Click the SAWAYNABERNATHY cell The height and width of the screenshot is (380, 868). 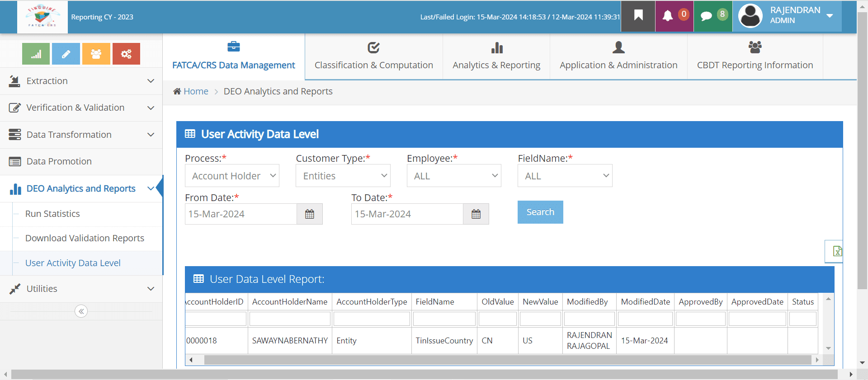click(290, 341)
